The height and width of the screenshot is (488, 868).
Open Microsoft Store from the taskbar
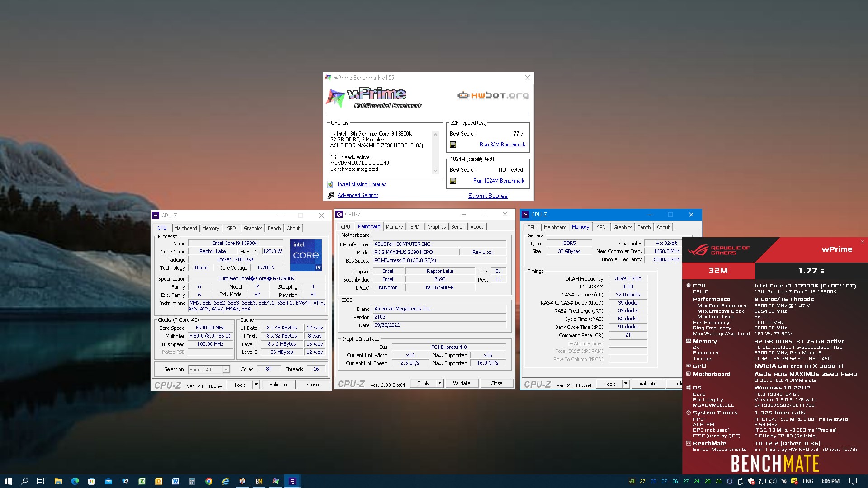91,481
